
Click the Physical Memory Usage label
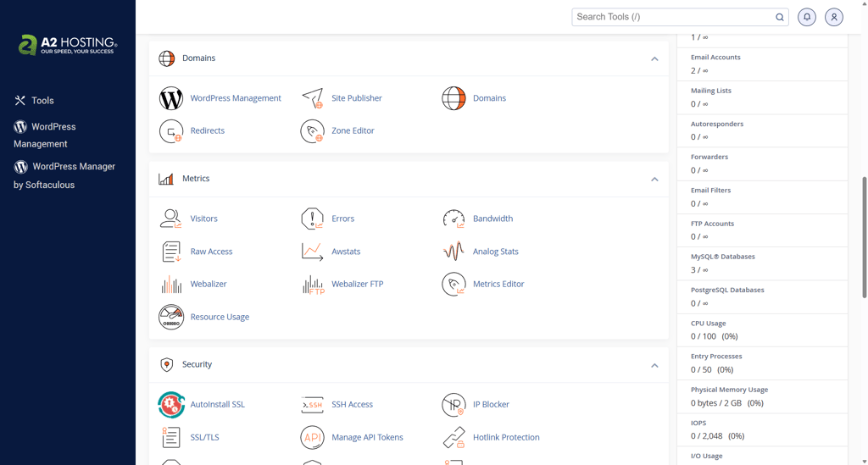click(x=729, y=390)
